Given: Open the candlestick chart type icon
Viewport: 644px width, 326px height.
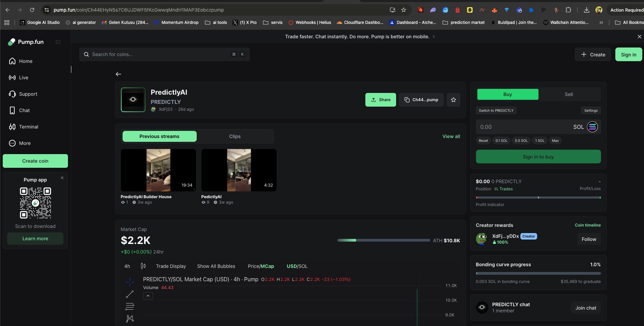Looking at the screenshot, I should (143, 266).
